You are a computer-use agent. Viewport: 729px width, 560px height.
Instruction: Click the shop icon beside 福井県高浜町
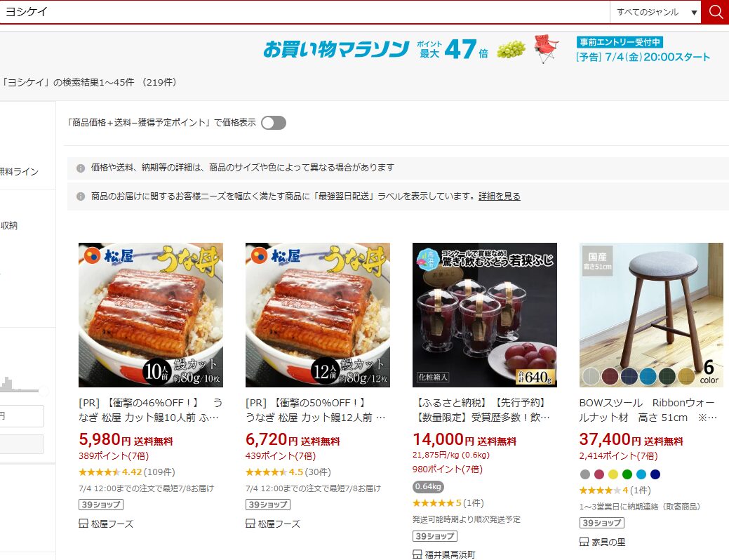pos(417,554)
